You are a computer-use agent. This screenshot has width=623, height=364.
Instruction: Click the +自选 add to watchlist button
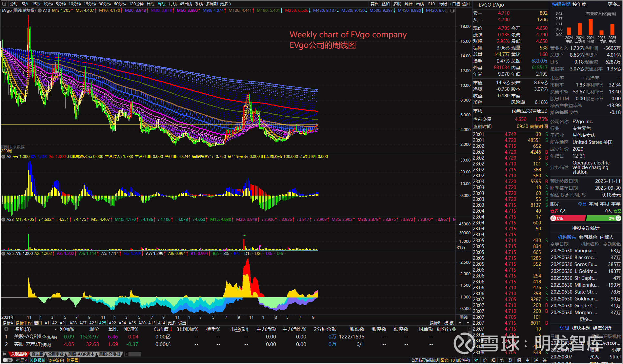tap(455, 4)
